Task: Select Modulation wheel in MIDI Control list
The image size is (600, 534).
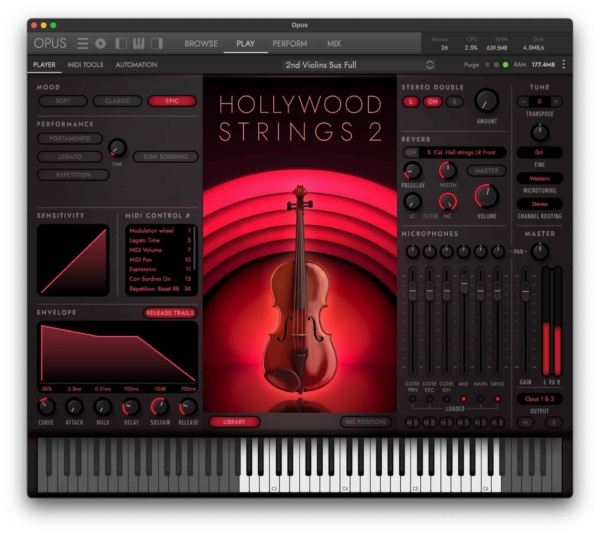Action: click(x=160, y=231)
